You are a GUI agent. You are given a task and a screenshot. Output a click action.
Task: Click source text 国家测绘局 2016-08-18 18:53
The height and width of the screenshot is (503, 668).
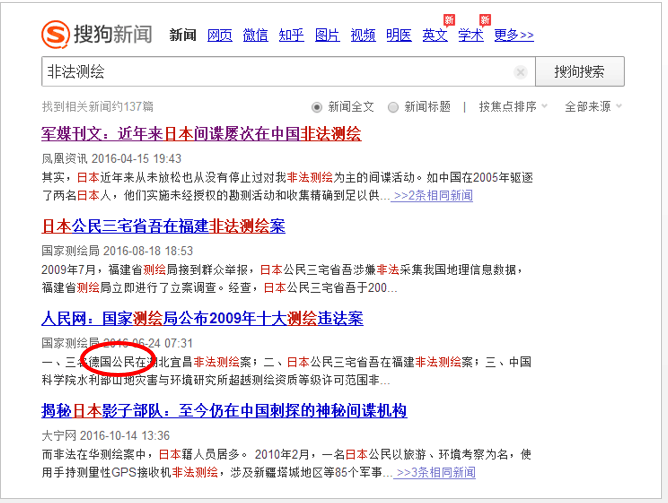click(117, 251)
